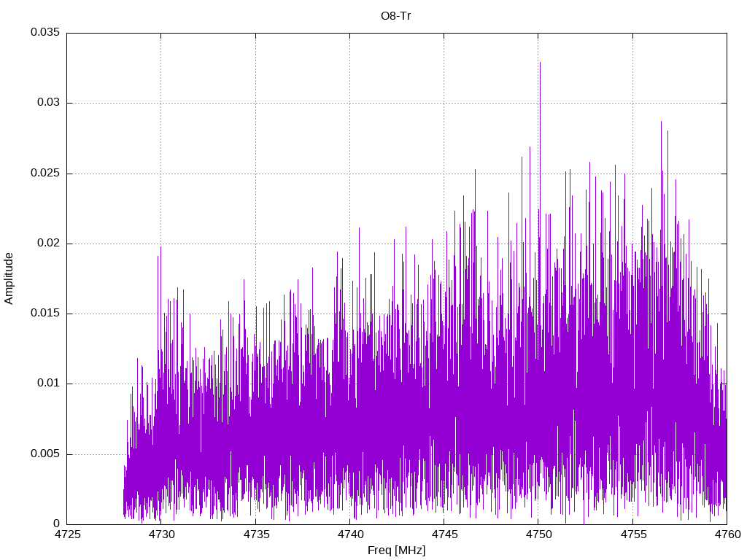Click the 4760 x-axis tick label
The image size is (747, 560).
[727, 534]
